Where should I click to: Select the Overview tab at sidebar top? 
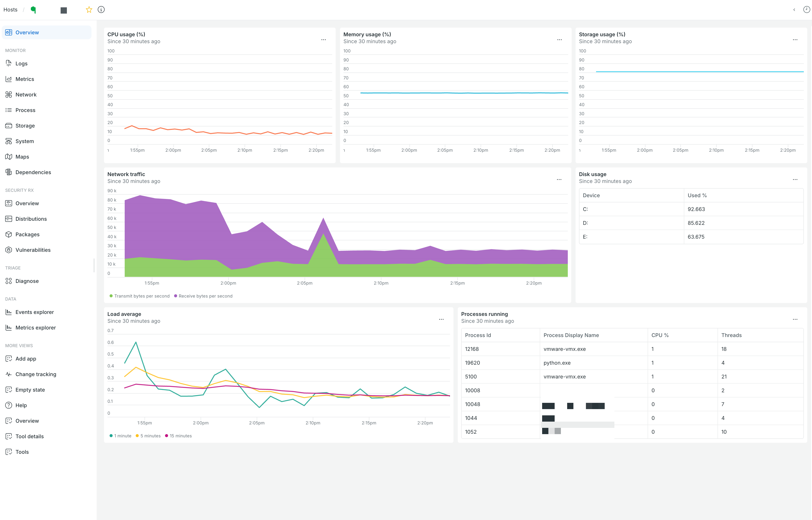point(47,32)
